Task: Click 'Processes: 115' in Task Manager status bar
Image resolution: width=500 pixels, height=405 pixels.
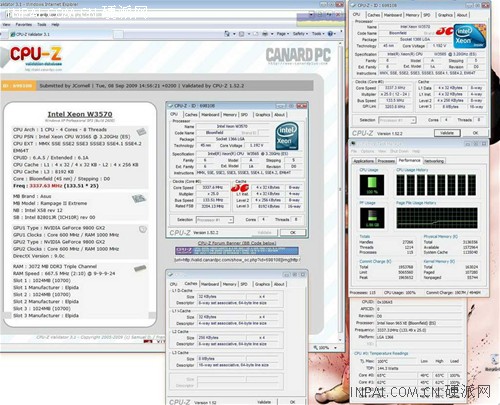Action: (362, 293)
